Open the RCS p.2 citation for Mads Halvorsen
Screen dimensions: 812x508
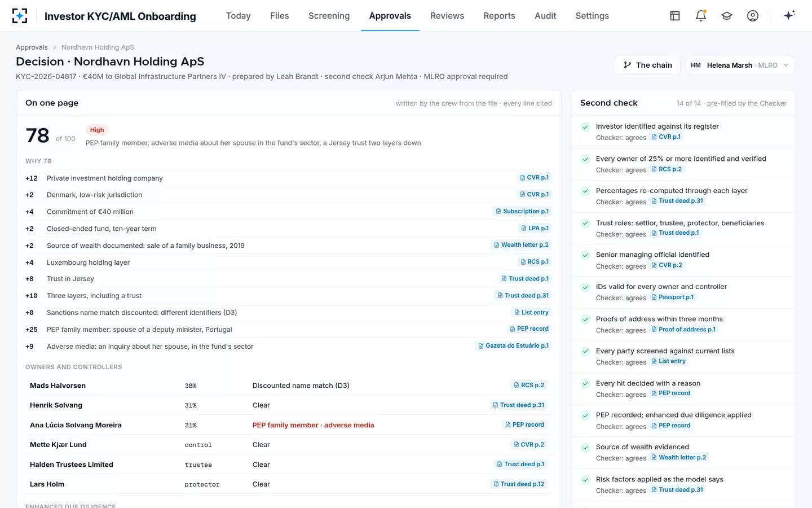pyautogui.click(x=529, y=386)
